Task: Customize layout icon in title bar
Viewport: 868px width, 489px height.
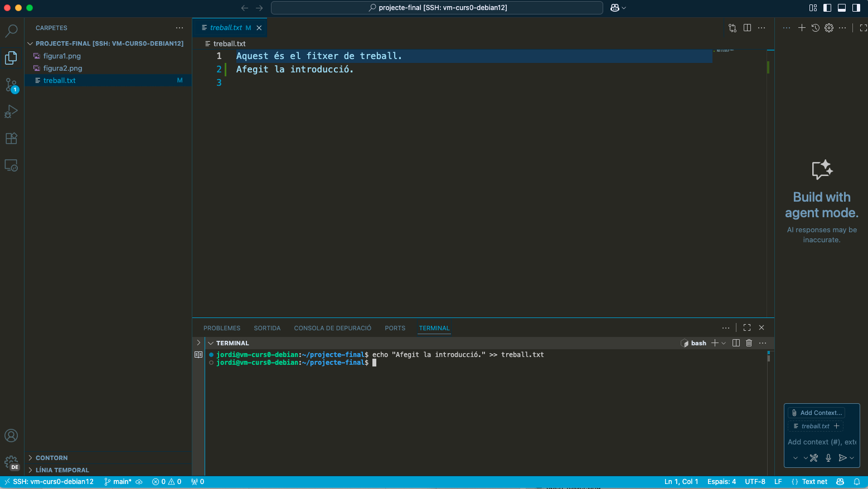Action: click(x=813, y=8)
